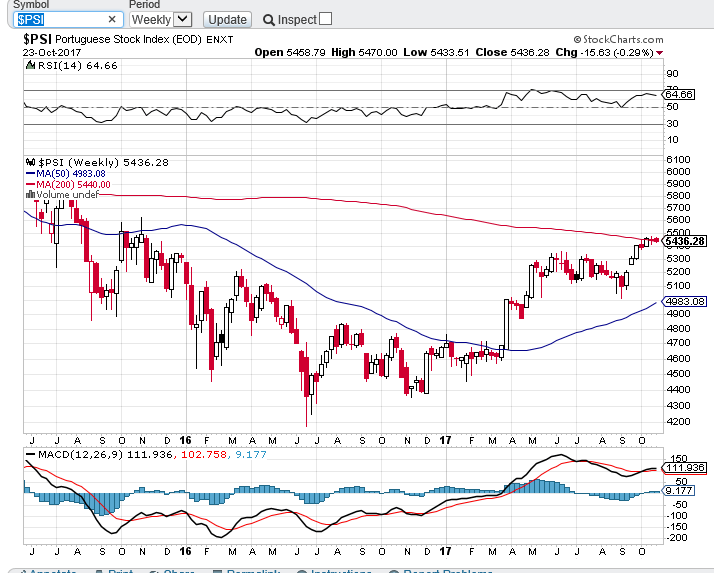714x573 pixels.
Task: Click the Open 5458.79 value
Action: tap(290, 52)
